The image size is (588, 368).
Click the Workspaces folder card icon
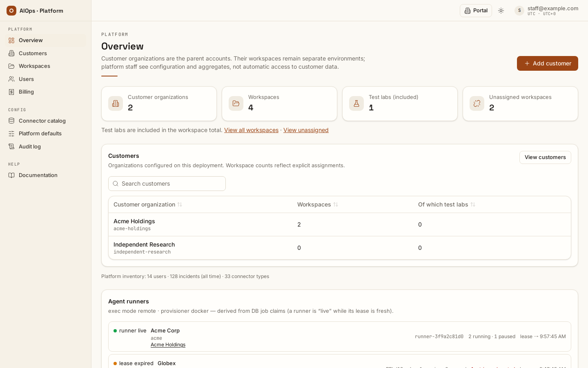point(236,103)
